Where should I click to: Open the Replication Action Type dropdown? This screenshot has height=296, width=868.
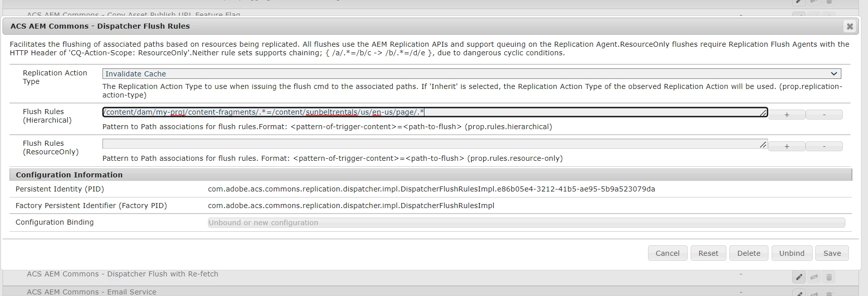pos(472,73)
